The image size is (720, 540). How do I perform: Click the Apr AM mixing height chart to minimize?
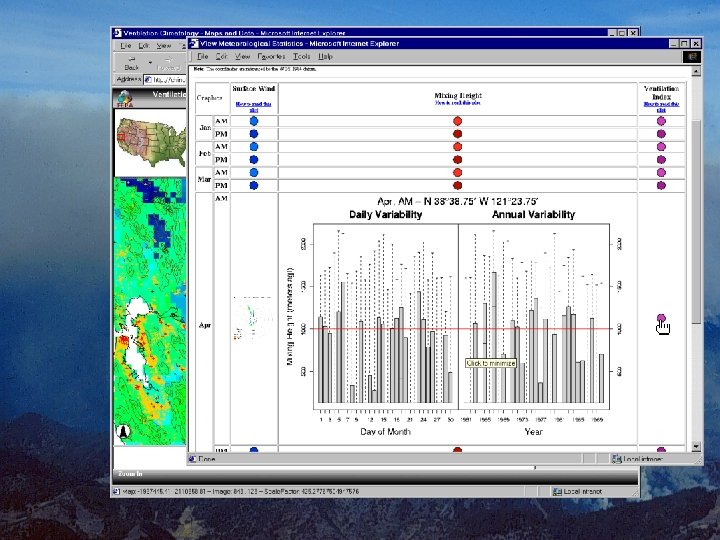pos(457,317)
